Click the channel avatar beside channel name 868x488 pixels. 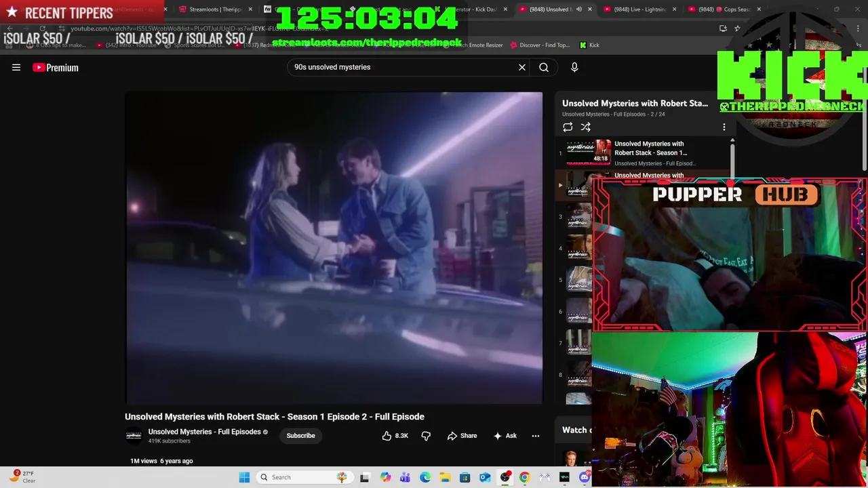(x=134, y=436)
